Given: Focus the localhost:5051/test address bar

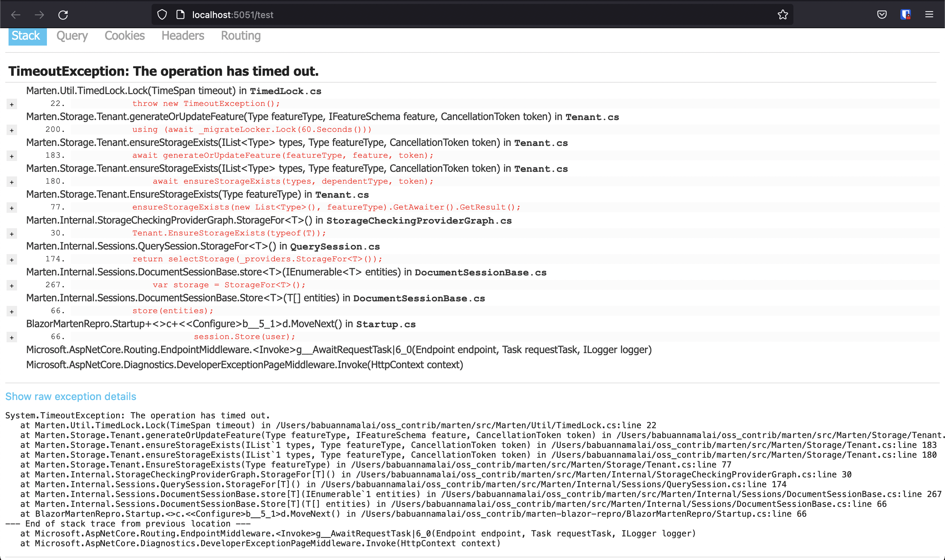Looking at the screenshot, I should (472, 15).
